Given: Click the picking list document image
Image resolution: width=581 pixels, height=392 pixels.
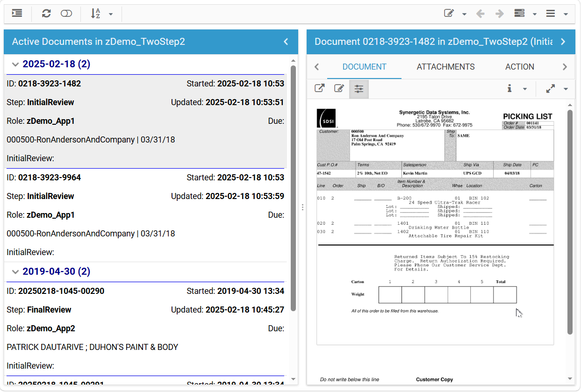Looking at the screenshot, I should click(x=435, y=227).
